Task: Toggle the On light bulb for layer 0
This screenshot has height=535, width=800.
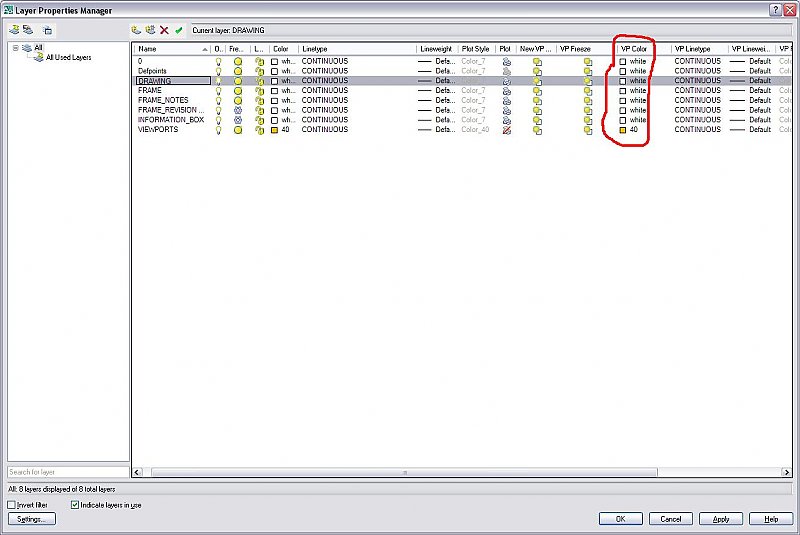Action: [x=218, y=61]
